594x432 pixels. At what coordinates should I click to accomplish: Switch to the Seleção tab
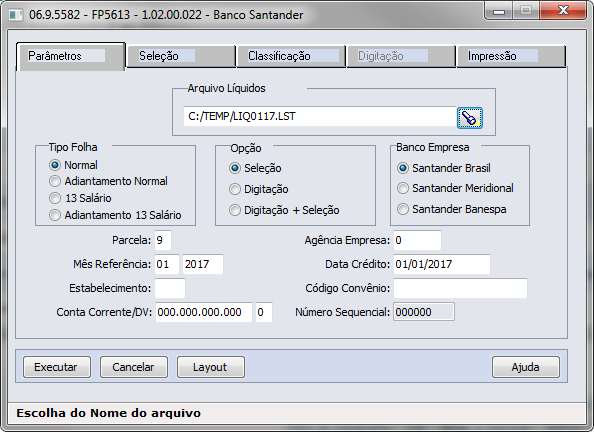pos(181,56)
